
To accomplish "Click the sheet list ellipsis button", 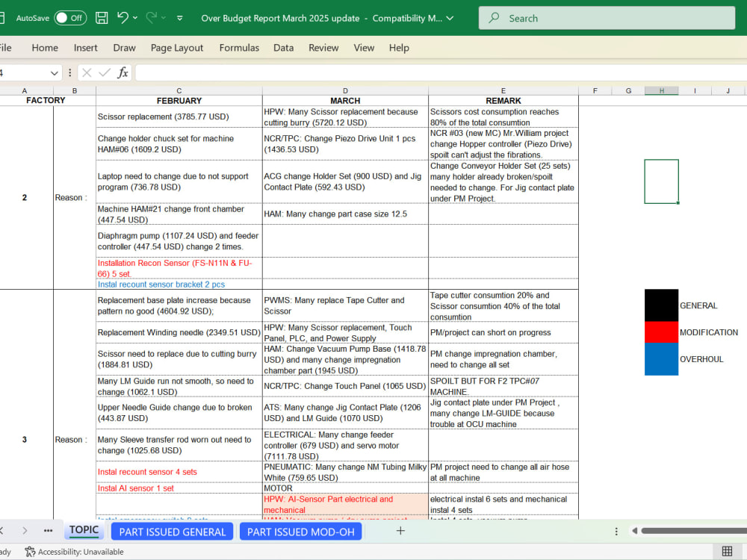I will pos(48,530).
